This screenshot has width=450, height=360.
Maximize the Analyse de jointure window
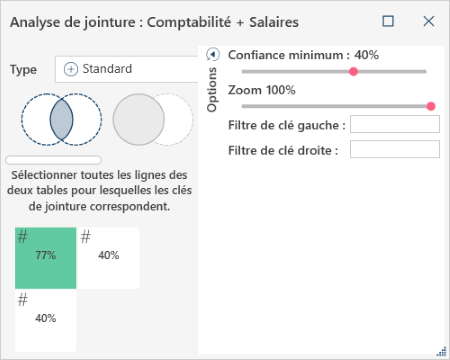(388, 21)
